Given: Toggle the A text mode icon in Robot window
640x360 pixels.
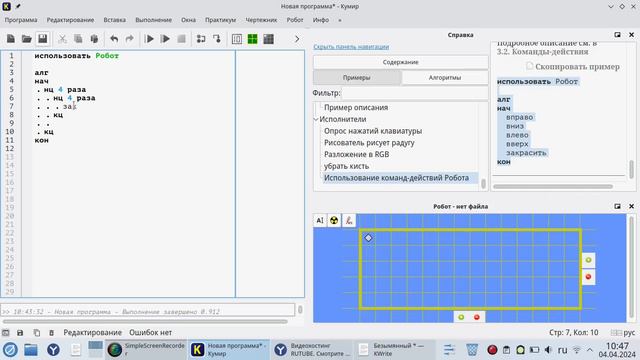Looking at the screenshot, I should 320,220.
